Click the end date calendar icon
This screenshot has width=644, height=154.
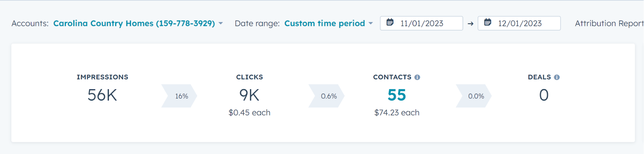487,23
